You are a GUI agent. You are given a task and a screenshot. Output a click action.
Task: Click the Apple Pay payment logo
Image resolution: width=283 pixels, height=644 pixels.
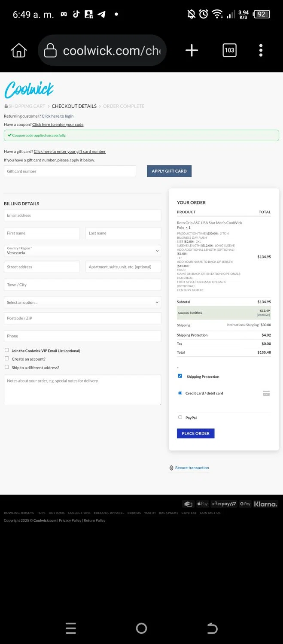point(202,504)
